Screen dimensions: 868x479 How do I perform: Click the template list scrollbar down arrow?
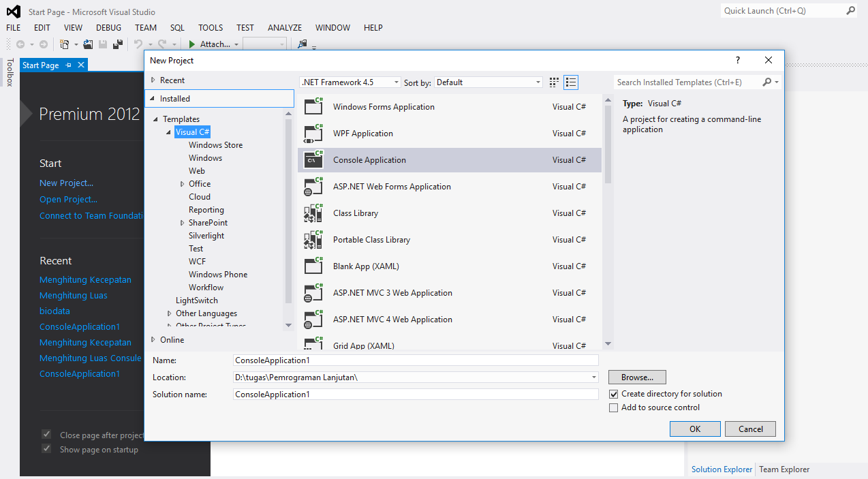[x=608, y=344]
